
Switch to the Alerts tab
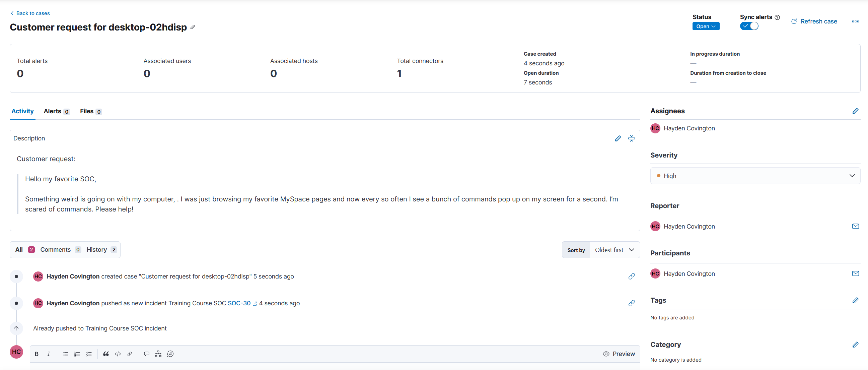coord(56,111)
